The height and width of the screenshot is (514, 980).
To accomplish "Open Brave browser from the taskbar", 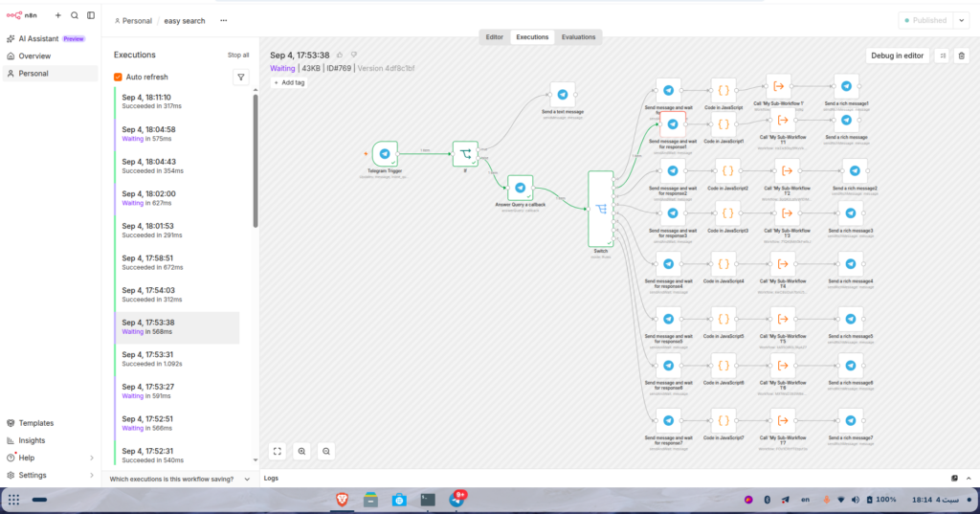I will (342, 500).
